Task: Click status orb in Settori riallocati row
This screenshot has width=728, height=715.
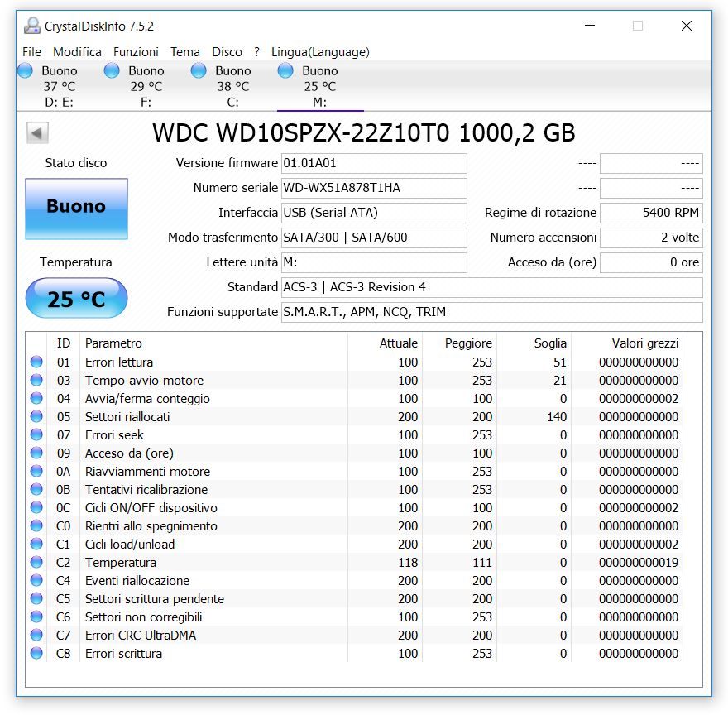Action: click(36, 416)
